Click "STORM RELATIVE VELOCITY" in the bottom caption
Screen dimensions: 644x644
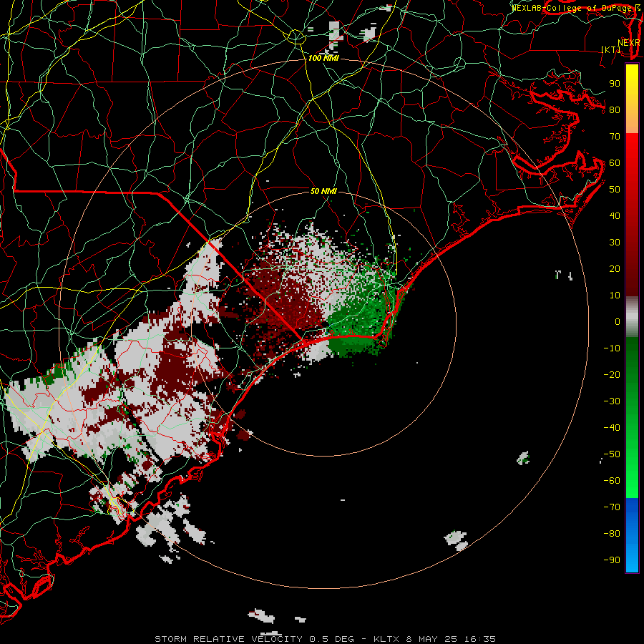point(228,639)
